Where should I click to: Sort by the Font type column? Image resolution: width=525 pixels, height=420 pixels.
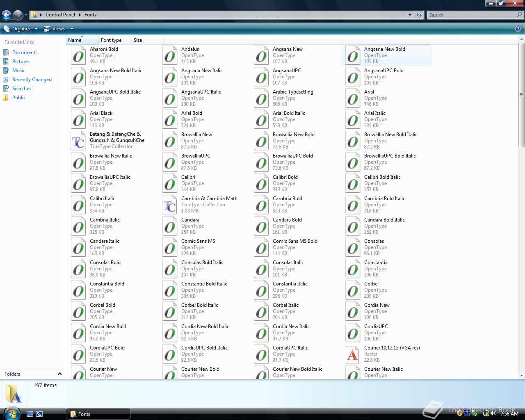click(115, 40)
